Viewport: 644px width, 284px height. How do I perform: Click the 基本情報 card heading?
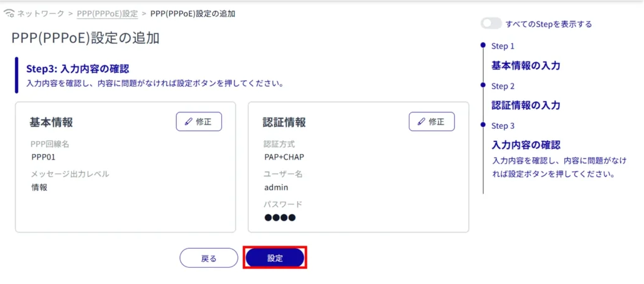pos(52,122)
